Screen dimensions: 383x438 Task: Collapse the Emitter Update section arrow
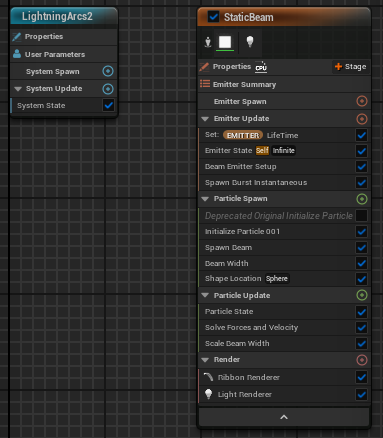click(x=205, y=119)
